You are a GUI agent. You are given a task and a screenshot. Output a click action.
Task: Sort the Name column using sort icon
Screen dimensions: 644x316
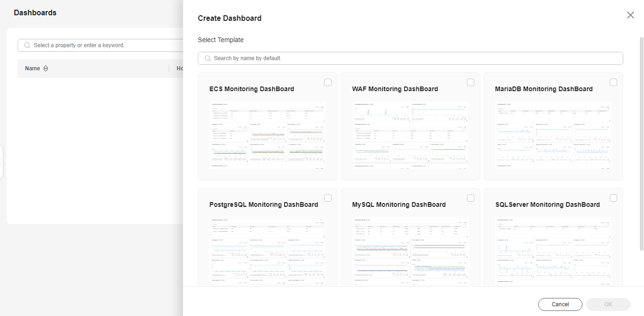pyautogui.click(x=46, y=68)
